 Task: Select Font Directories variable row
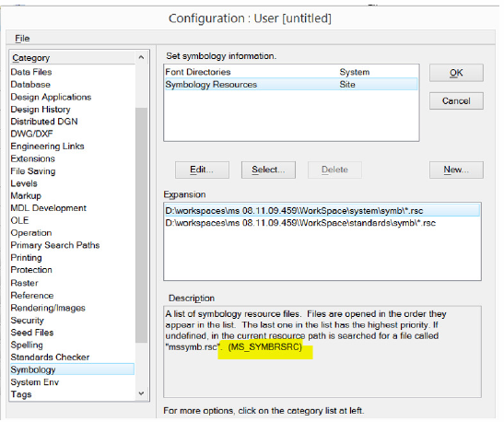(291, 72)
